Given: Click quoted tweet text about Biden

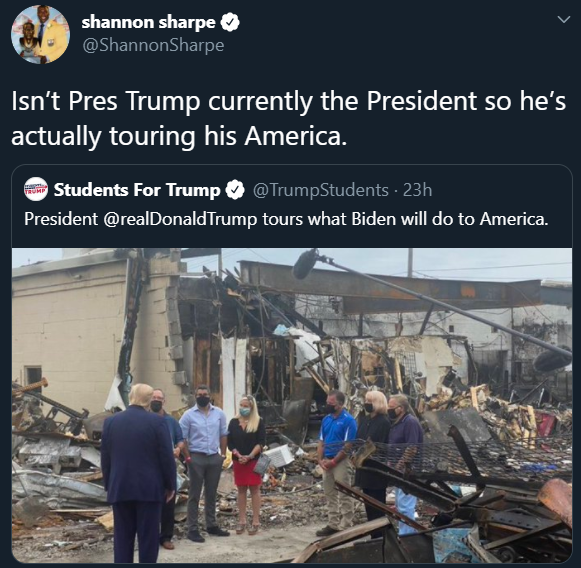Looking at the screenshot, I should [286, 219].
